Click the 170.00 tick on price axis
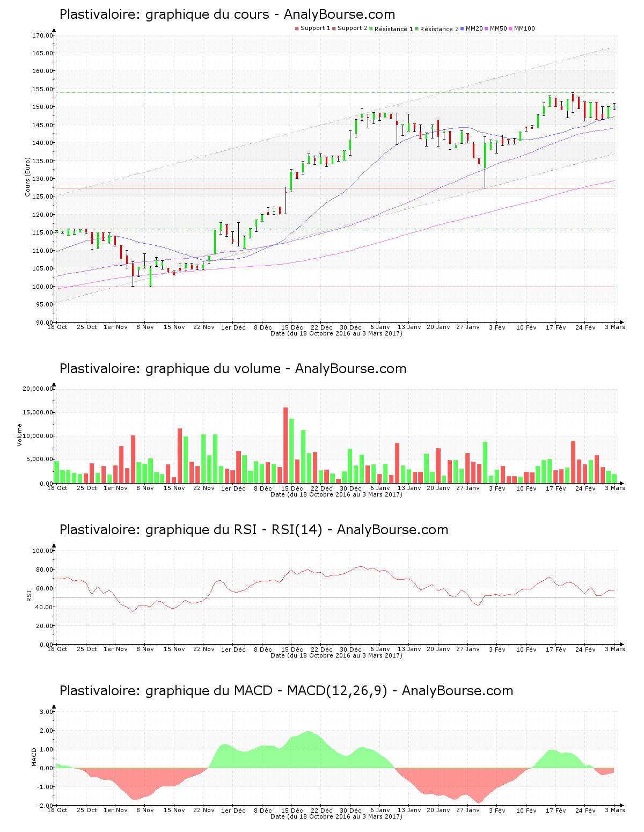The image size is (644, 832). pos(42,35)
